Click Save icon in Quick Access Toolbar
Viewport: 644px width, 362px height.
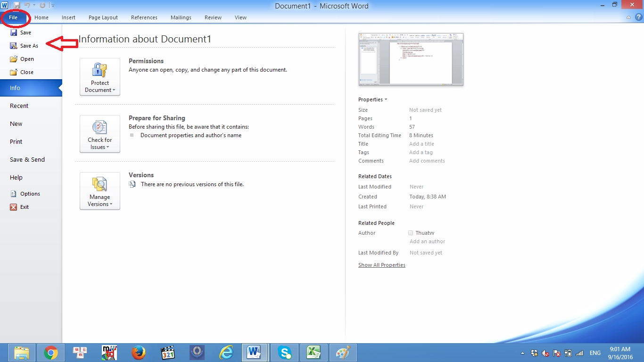(x=17, y=5)
